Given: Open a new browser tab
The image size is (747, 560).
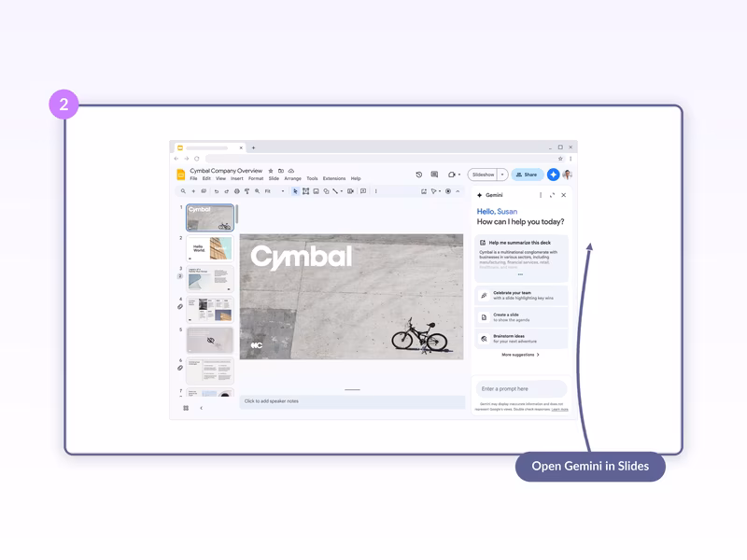Looking at the screenshot, I should [x=253, y=147].
